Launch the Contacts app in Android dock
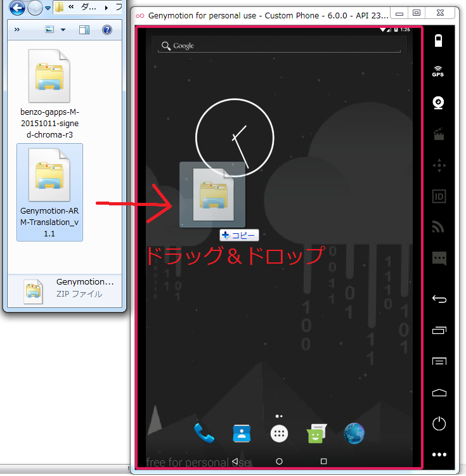The width and height of the screenshot is (466, 476). (x=242, y=433)
